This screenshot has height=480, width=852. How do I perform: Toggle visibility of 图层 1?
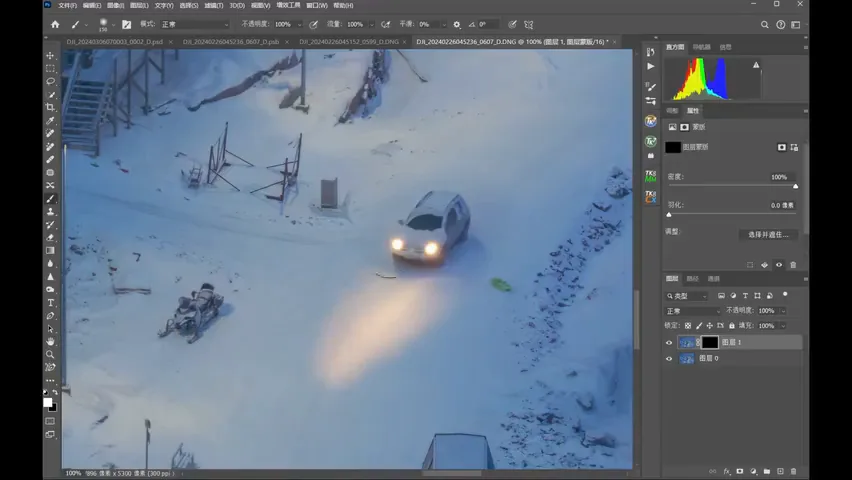669,342
